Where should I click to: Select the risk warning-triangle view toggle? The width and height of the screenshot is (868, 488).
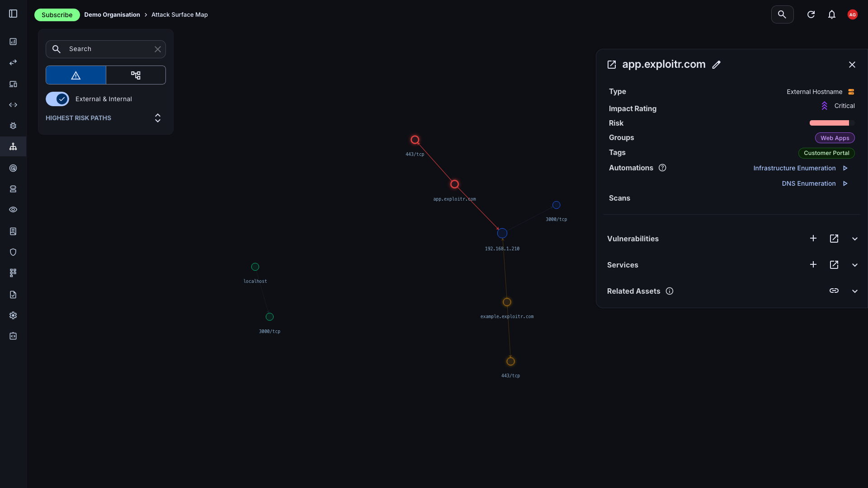click(76, 75)
